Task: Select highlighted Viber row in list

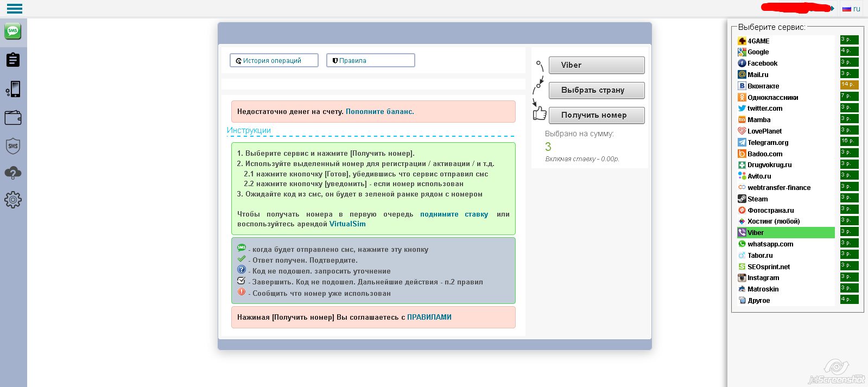Action: 785,232
